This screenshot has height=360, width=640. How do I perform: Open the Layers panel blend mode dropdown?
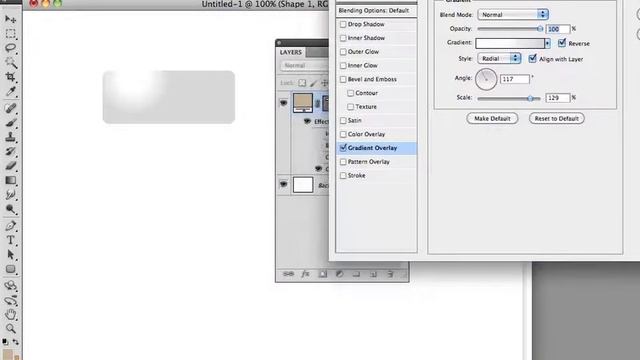(304, 66)
